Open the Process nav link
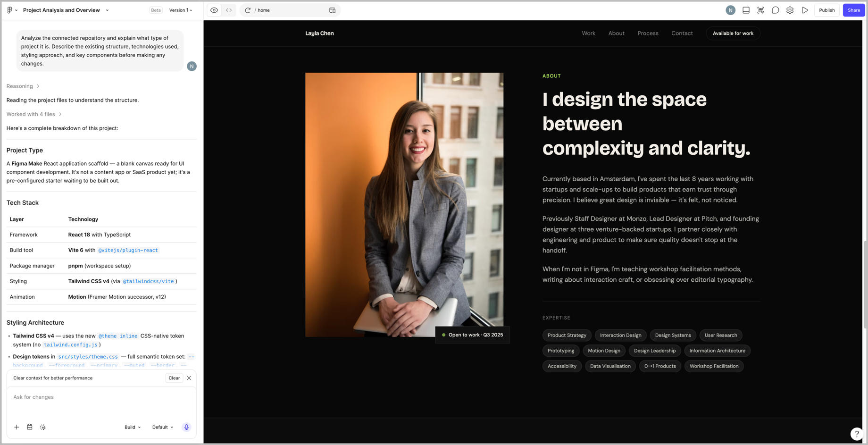 [x=648, y=33]
